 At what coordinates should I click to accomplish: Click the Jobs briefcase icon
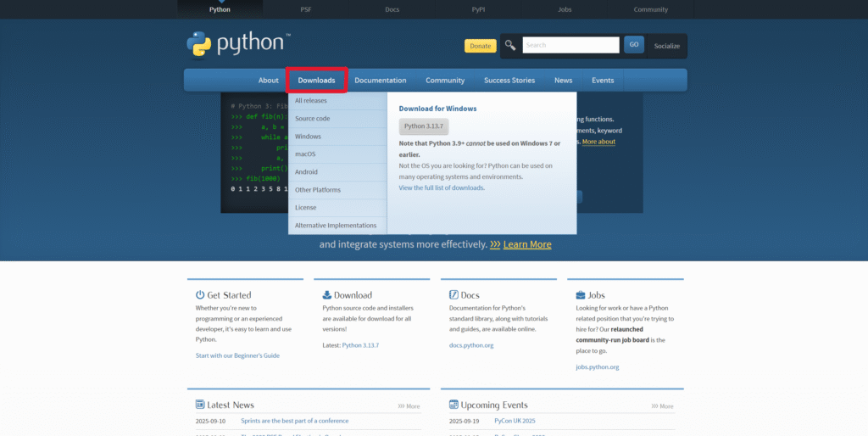click(x=581, y=295)
